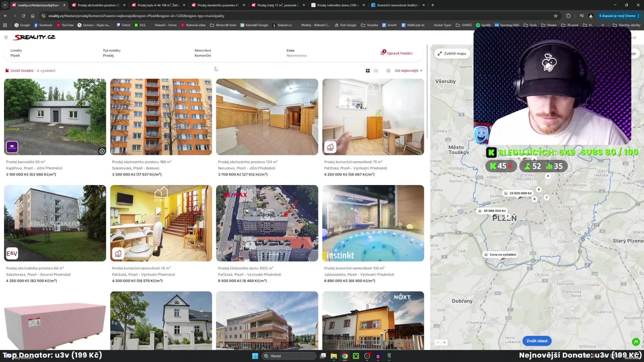Switch to grid view of results
Image resolution: width=644 pixels, height=362 pixels.
click(367, 71)
